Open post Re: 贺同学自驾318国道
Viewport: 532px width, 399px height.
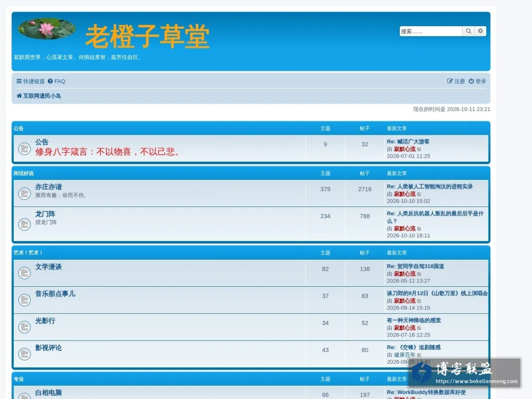415,266
